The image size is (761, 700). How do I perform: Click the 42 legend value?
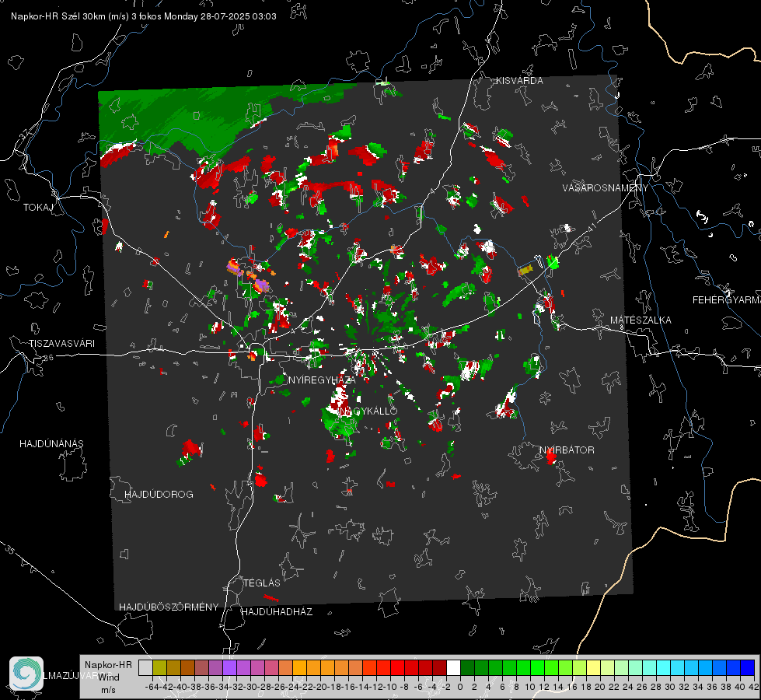[x=754, y=688]
